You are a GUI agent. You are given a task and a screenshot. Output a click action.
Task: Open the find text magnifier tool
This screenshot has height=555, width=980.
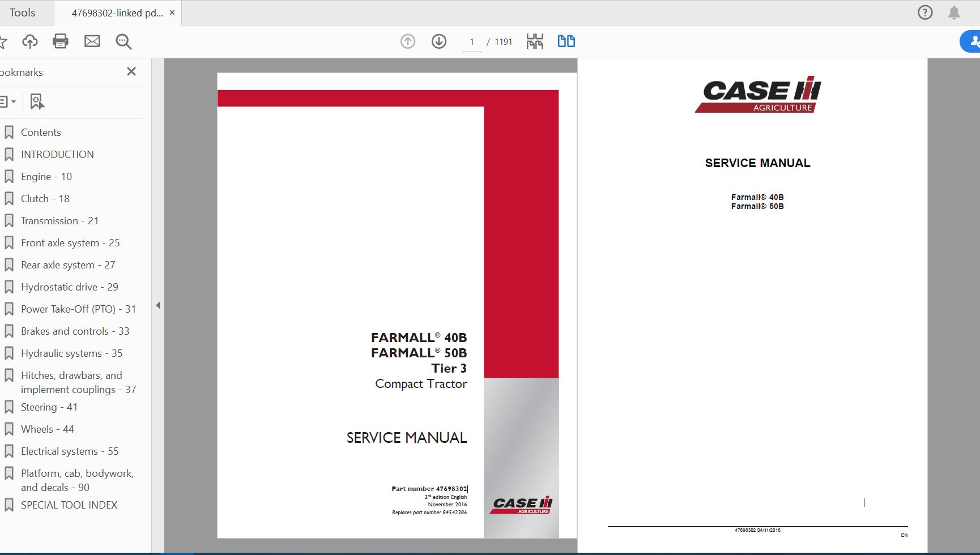[123, 41]
